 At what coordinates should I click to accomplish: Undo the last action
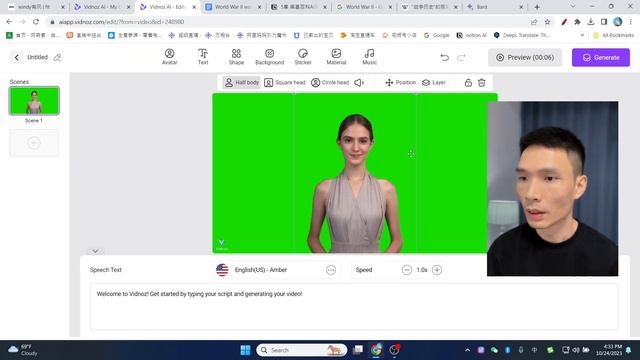click(x=444, y=58)
